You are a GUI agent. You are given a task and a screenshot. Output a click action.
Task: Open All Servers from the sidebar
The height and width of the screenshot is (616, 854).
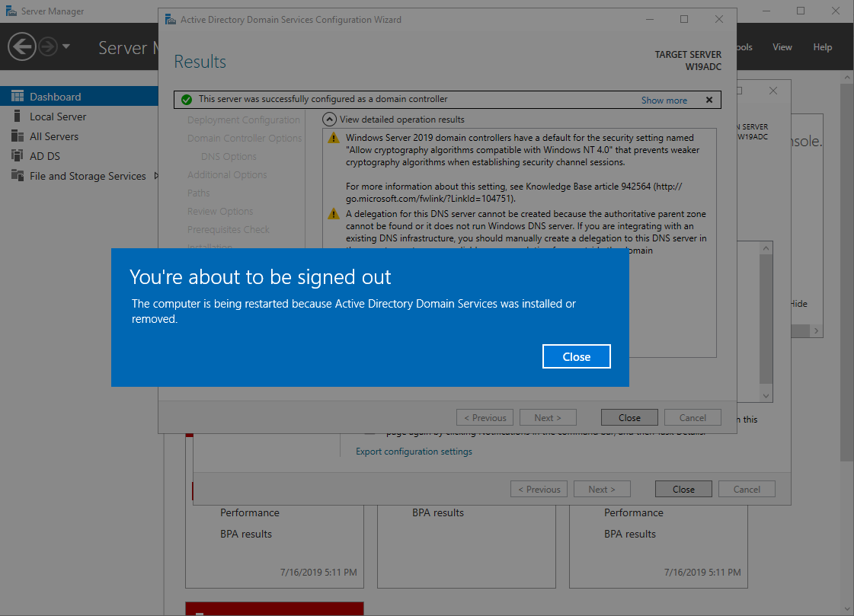point(54,136)
